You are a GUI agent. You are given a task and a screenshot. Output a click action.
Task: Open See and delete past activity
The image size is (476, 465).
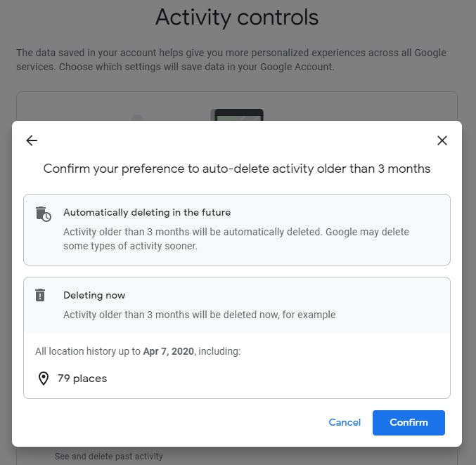(108, 457)
